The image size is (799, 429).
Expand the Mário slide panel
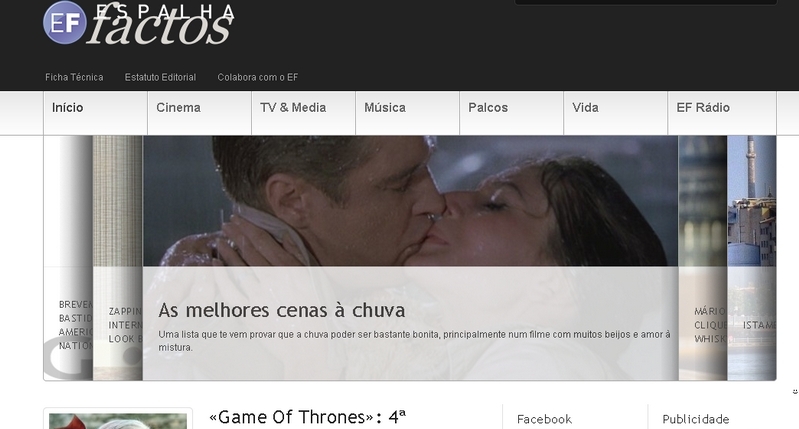coord(703,258)
